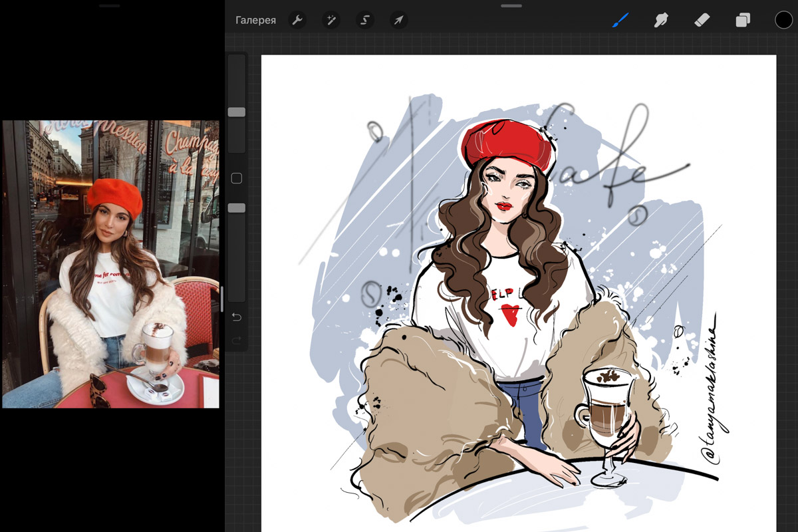Activate the Selection S-shaped tool
This screenshot has width=798, height=532.
pos(364,20)
